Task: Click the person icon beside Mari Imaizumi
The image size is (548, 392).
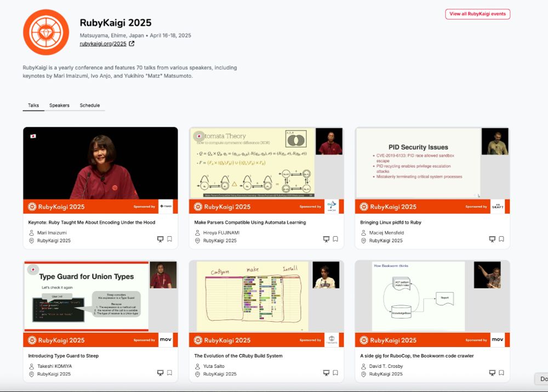Action: [31, 232]
